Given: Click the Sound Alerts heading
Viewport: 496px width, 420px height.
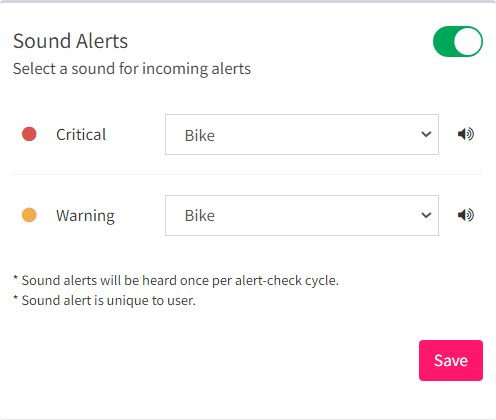Looking at the screenshot, I should (70, 41).
